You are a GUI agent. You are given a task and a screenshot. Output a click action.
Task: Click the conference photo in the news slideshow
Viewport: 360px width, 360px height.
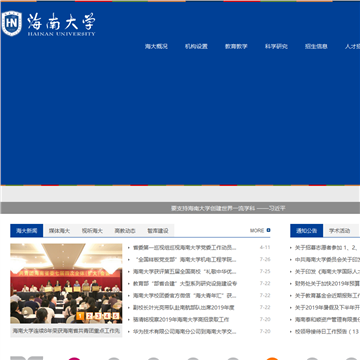pyautogui.click(x=66, y=283)
